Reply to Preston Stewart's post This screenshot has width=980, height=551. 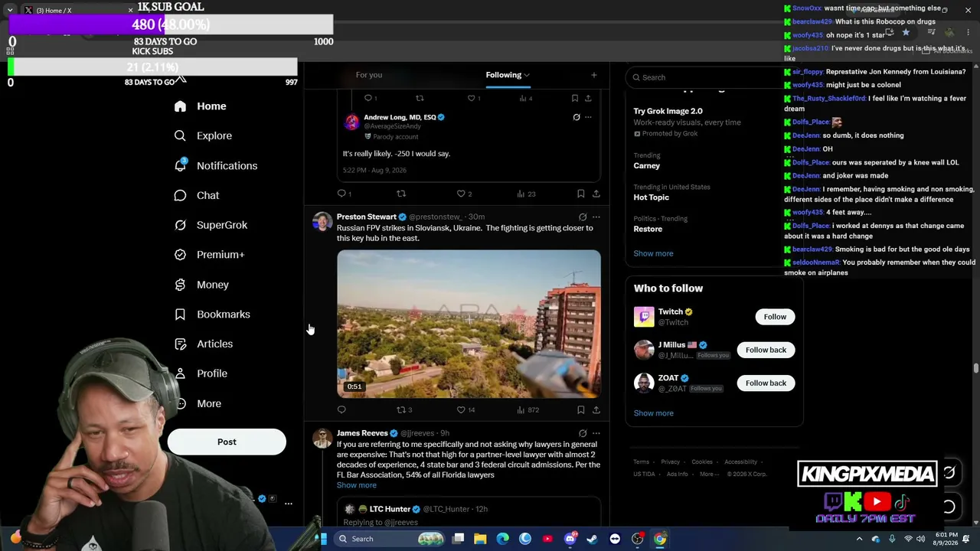(341, 410)
